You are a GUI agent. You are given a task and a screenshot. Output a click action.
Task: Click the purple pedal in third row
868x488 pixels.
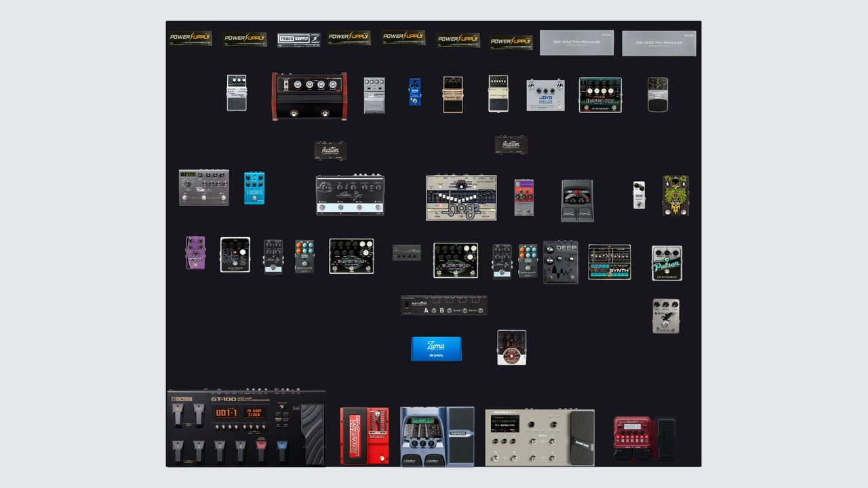pyautogui.click(x=195, y=253)
